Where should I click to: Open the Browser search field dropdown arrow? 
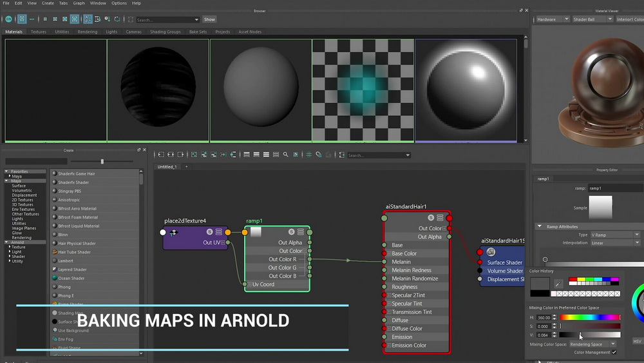(196, 20)
